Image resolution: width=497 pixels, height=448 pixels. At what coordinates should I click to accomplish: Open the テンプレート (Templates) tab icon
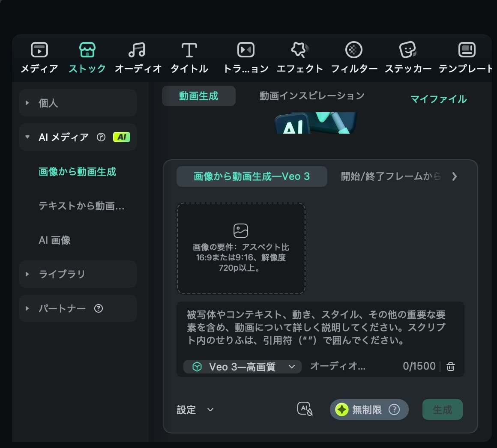(x=467, y=50)
